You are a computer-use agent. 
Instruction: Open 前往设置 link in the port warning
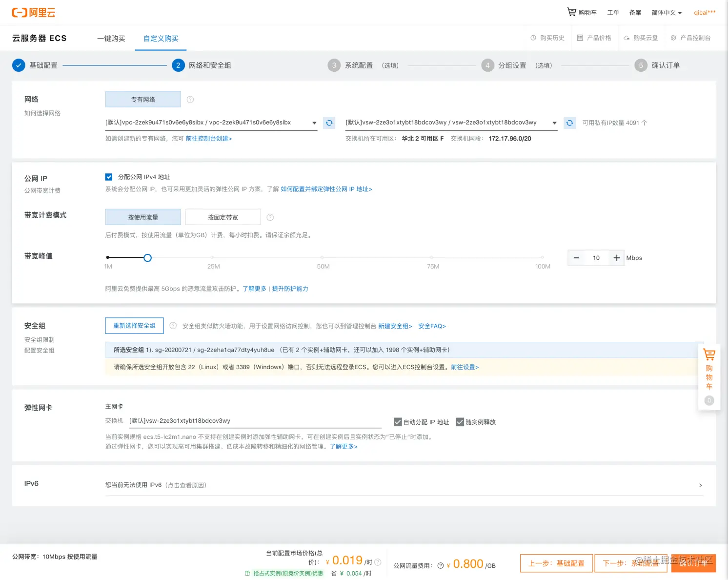point(465,367)
